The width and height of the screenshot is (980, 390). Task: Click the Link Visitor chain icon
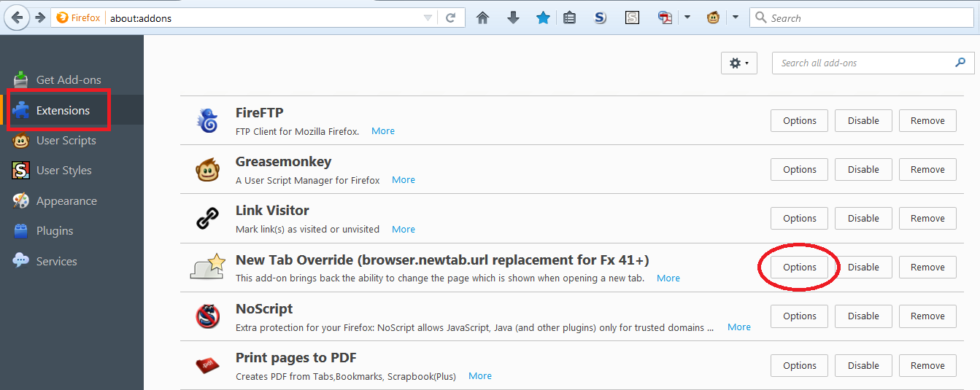pos(207,219)
